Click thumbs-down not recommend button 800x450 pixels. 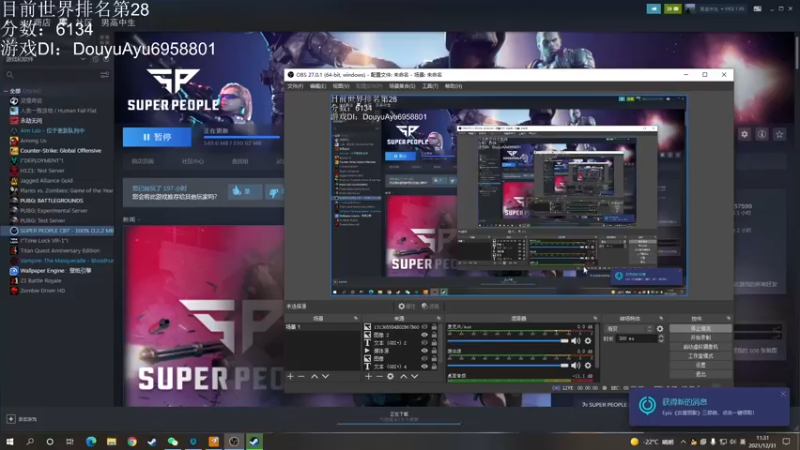tap(274, 192)
